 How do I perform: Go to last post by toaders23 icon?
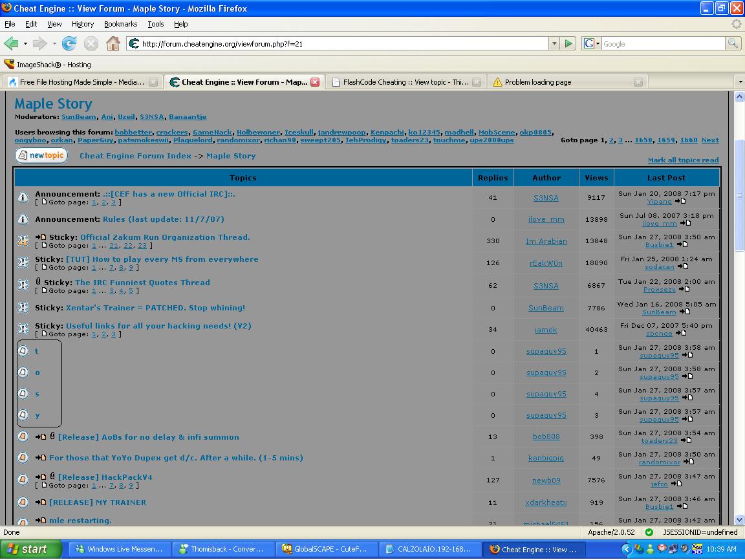pyautogui.click(x=686, y=440)
